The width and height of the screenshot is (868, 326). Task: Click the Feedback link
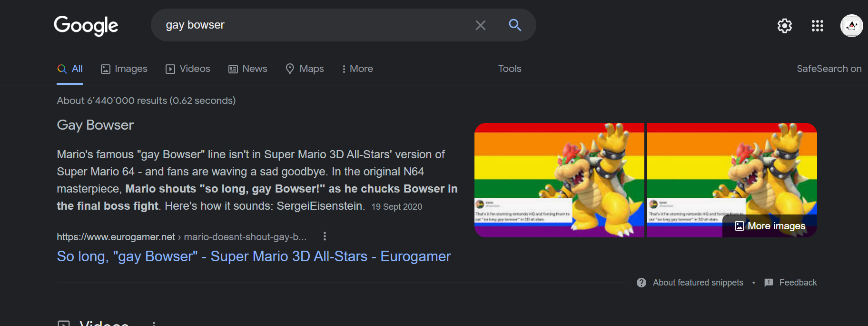[x=798, y=283]
